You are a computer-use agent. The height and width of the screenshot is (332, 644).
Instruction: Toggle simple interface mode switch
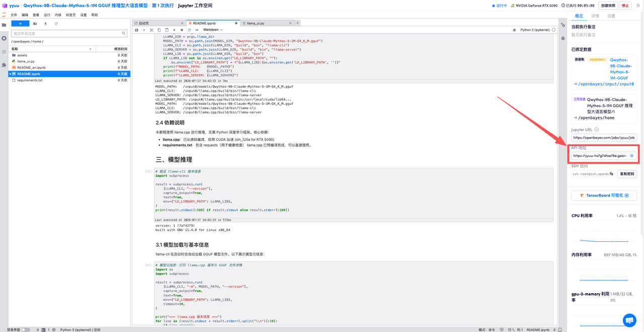point(25,329)
